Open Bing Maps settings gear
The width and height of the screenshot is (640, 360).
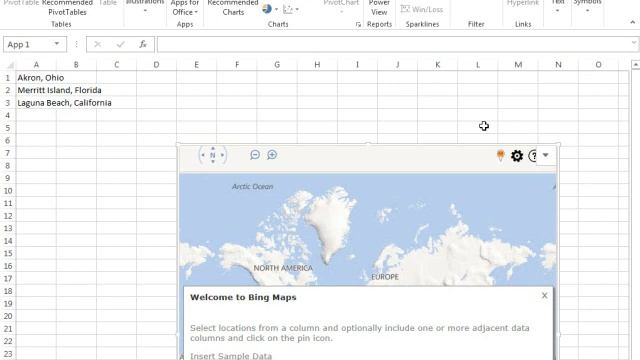click(x=517, y=156)
